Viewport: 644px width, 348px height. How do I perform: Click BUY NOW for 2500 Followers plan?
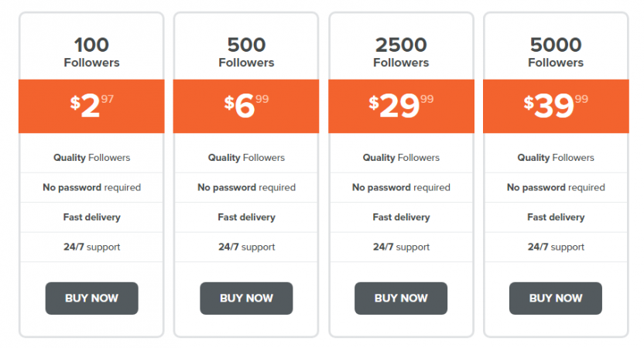click(401, 299)
